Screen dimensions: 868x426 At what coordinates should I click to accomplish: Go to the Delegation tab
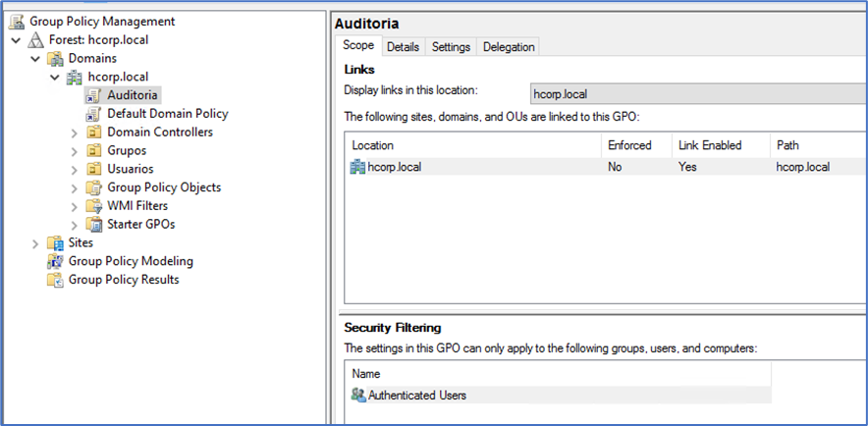tap(509, 47)
